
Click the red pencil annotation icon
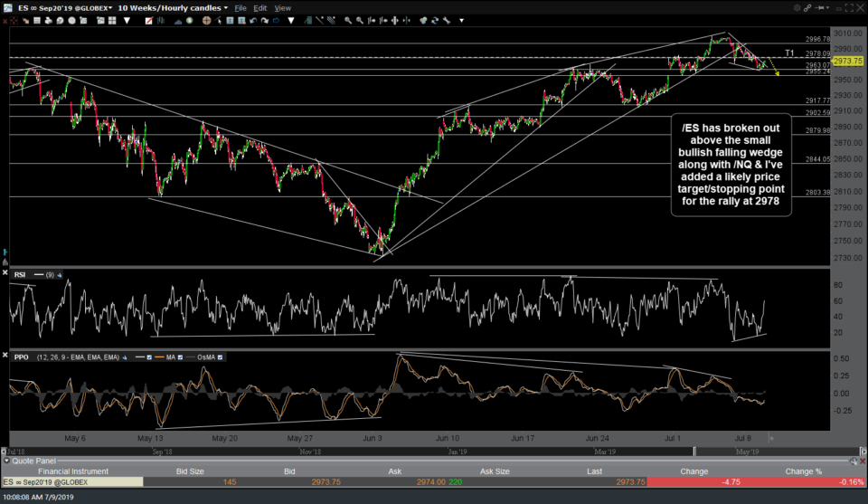click(148, 21)
